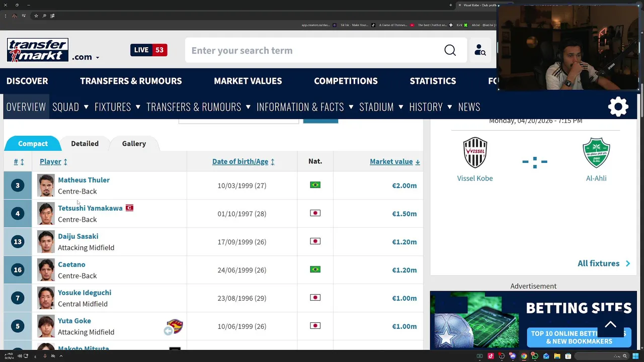The image size is (644, 362).
Task: Click the LIVE 53 button
Action: pyautogui.click(x=149, y=50)
